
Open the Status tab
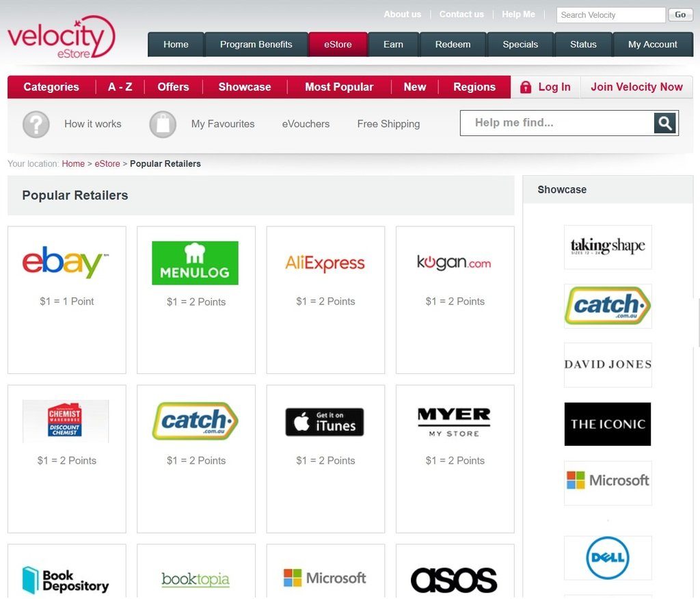(583, 44)
